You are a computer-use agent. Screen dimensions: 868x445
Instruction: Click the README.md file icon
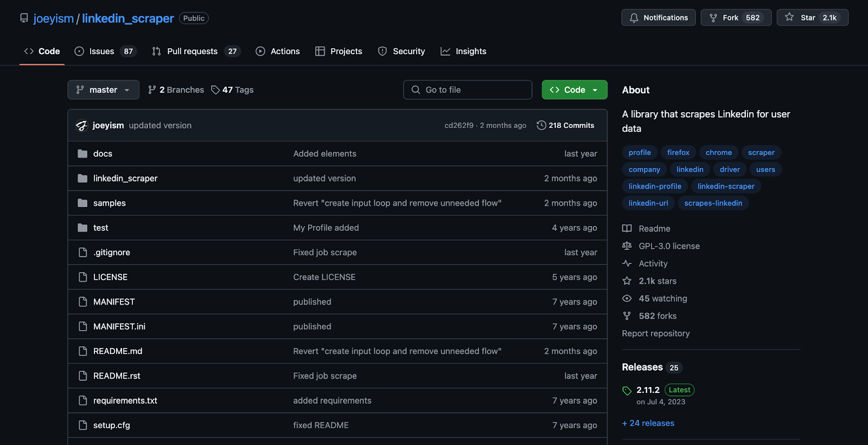pos(82,351)
